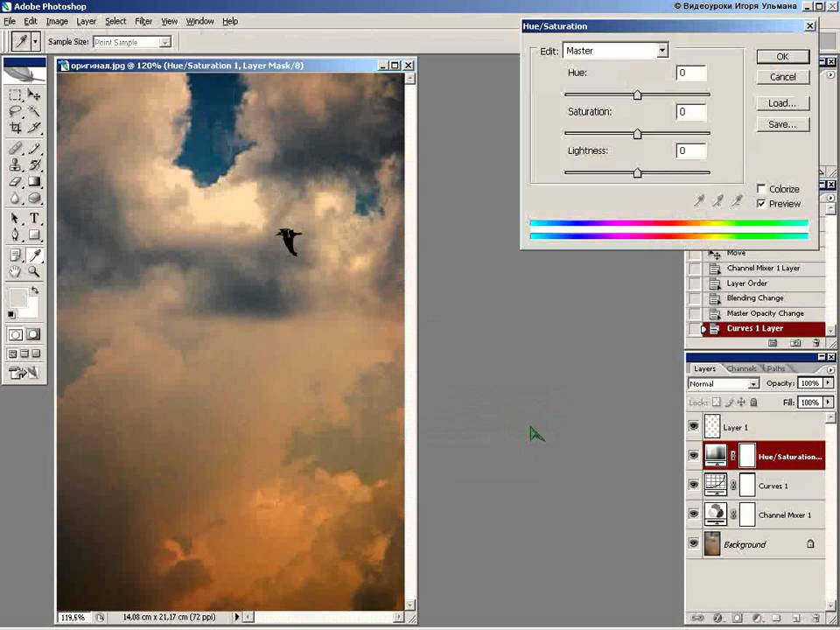Select the Sponge tool in toolbox
Screen dimensions: 840x630
(x=34, y=199)
